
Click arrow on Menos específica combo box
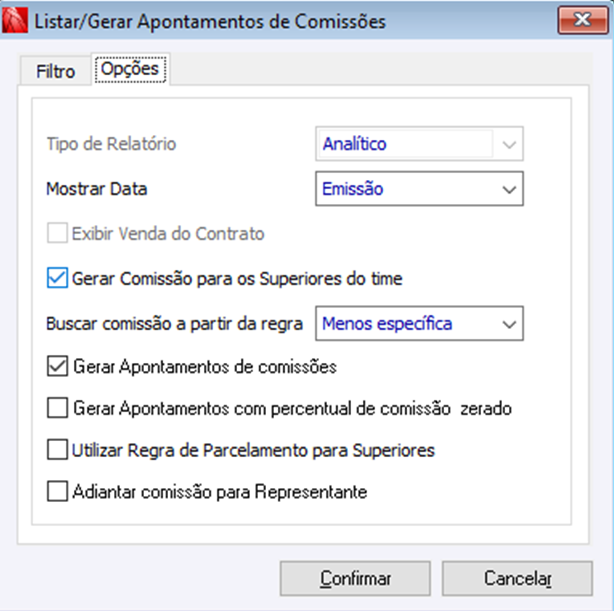coord(510,323)
